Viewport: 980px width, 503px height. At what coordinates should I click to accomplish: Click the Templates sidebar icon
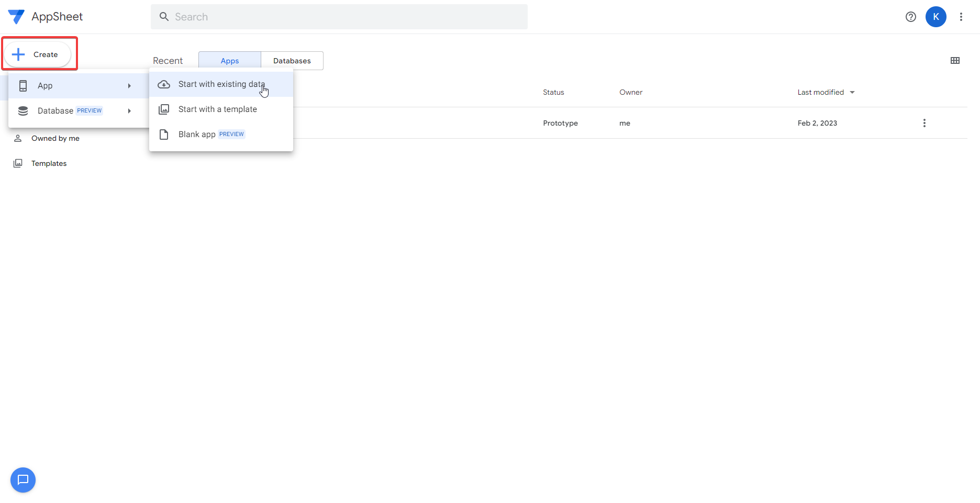(x=18, y=163)
